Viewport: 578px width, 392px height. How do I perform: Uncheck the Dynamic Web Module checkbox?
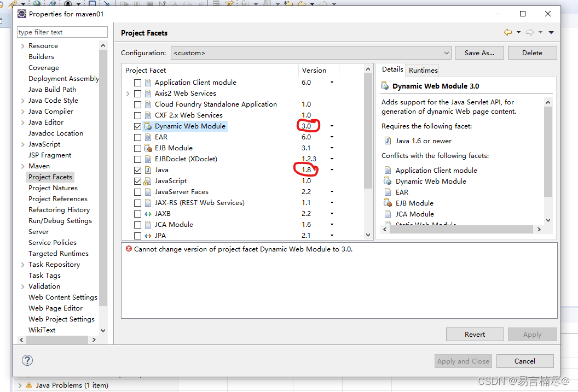(137, 126)
